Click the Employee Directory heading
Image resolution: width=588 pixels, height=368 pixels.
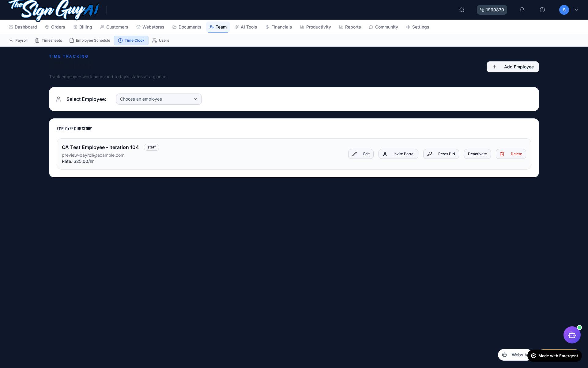coord(74,128)
